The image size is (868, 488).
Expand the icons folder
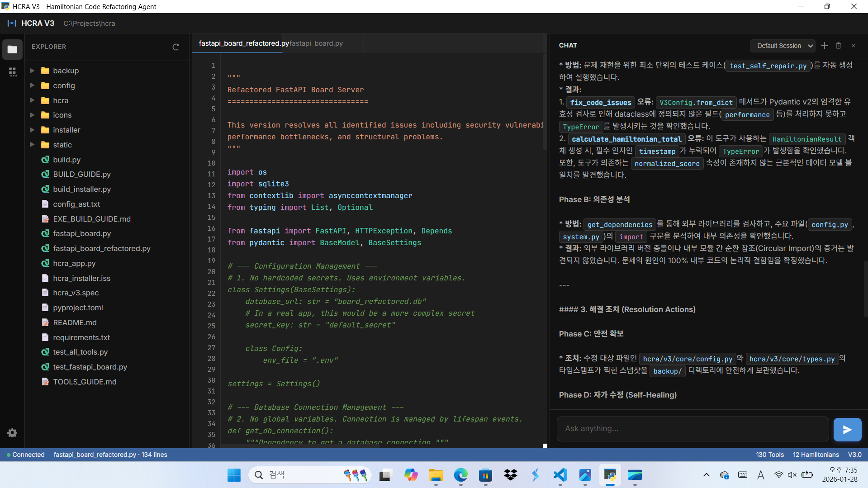[x=32, y=115]
